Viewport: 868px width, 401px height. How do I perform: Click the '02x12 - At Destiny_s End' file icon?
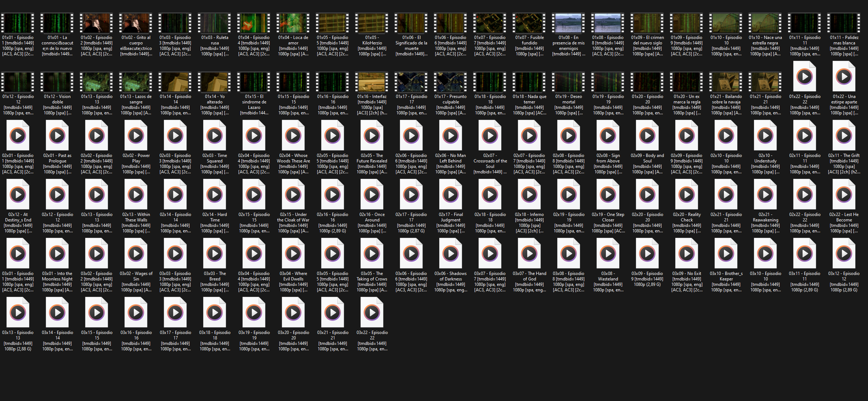click(18, 194)
